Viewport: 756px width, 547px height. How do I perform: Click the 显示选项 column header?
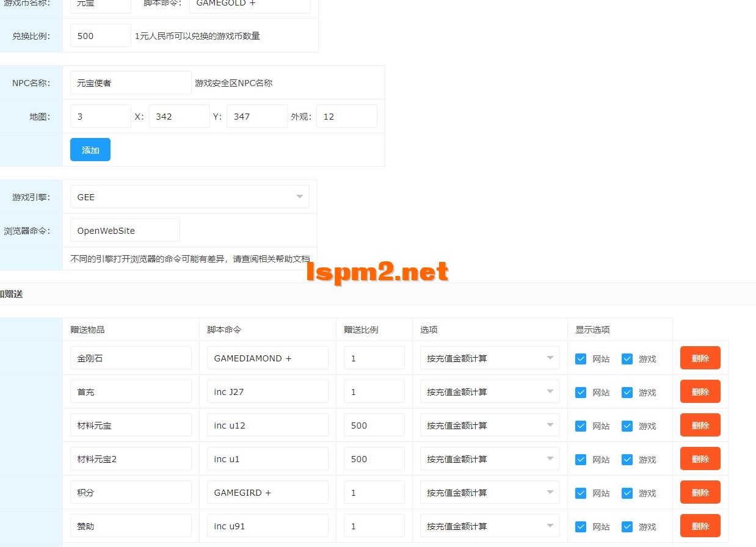pos(592,330)
